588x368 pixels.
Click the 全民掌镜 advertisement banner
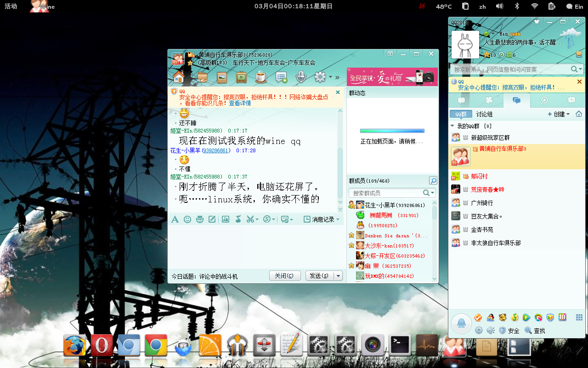(392, 77)
